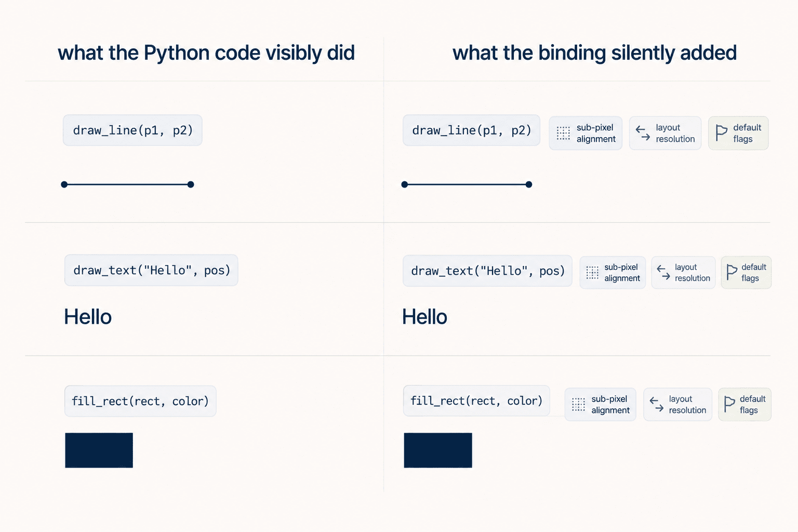Image resolution: width=798 pixels, height=532 pixels.
Task: Click 'default flags' label in draw_text row
Action: click(754, 273)
